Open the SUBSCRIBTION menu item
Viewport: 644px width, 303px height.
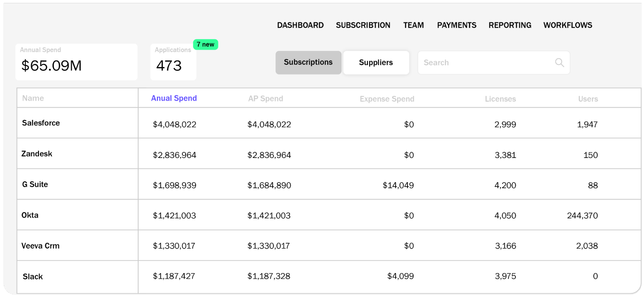pyautogui.click(x=363, y=25)
